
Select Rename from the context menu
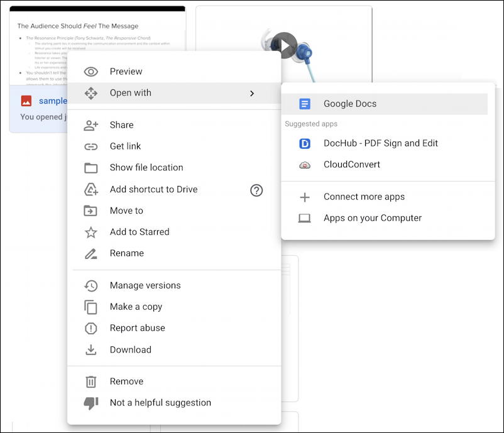pyautogui.click(x=128, y=253)
